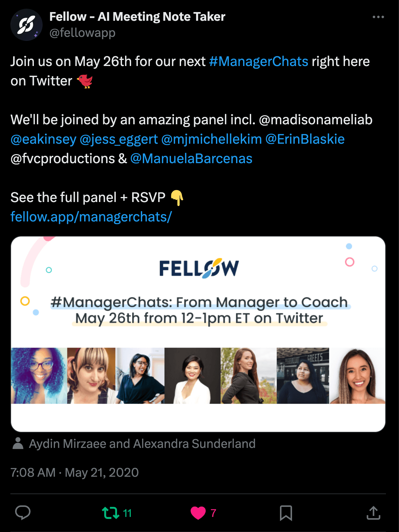Open the #ManagerChats hashtag link
Image resolution: width=399 pixels, height=532 pixels.
tap(259, 62)
